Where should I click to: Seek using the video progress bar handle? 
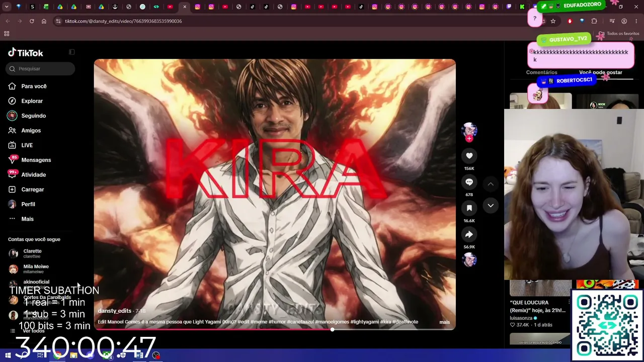pos(332,329)
